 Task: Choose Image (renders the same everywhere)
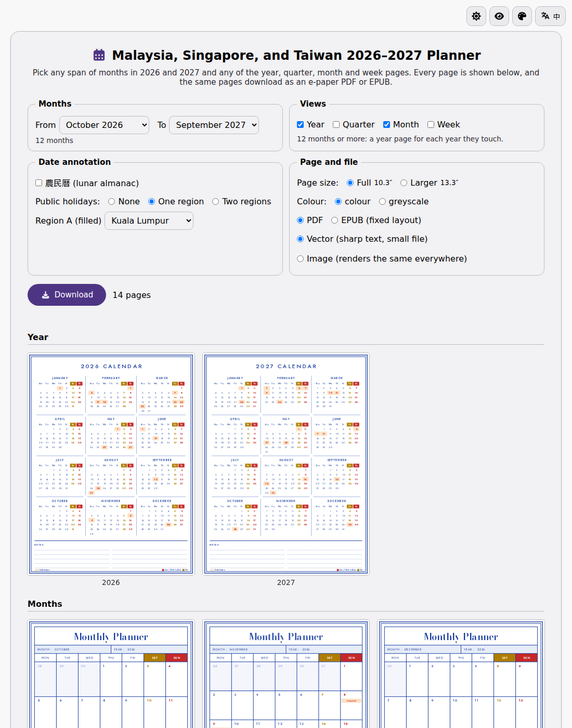coord(301,259)
